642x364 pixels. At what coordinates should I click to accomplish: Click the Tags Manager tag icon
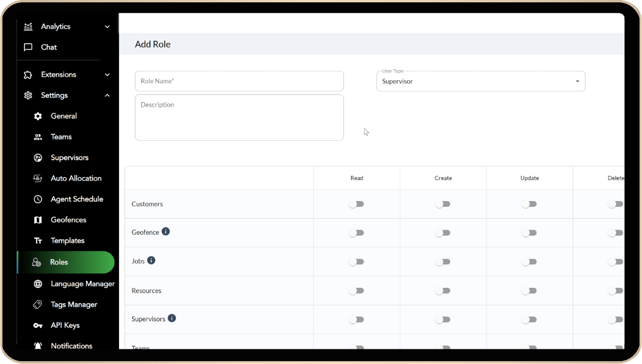pyautogui.click(x=38, y=305)
